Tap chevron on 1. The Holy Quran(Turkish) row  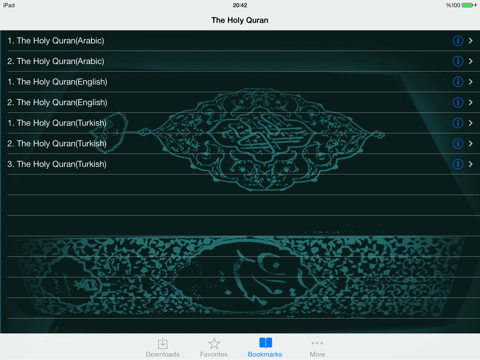tap(470, 123)
